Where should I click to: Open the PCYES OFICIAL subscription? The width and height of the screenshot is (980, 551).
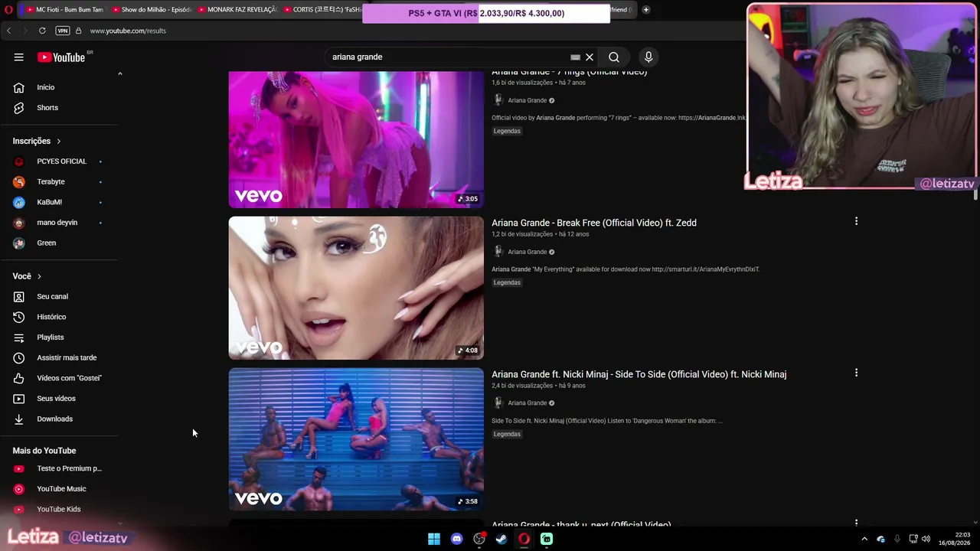coord(60,161)
